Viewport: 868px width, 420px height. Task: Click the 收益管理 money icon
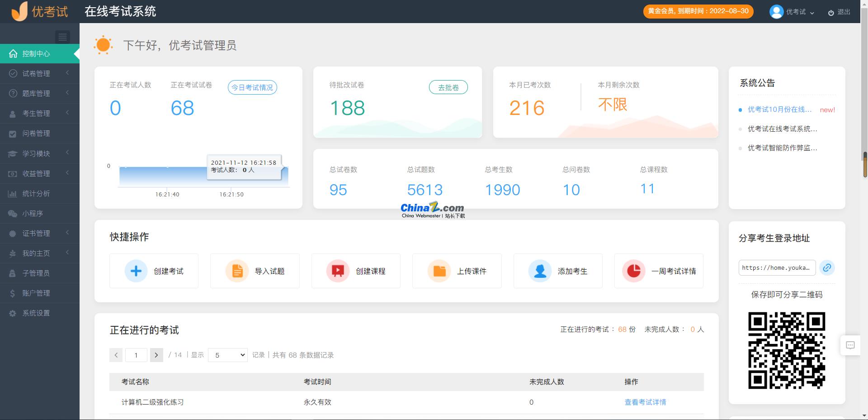13,174
